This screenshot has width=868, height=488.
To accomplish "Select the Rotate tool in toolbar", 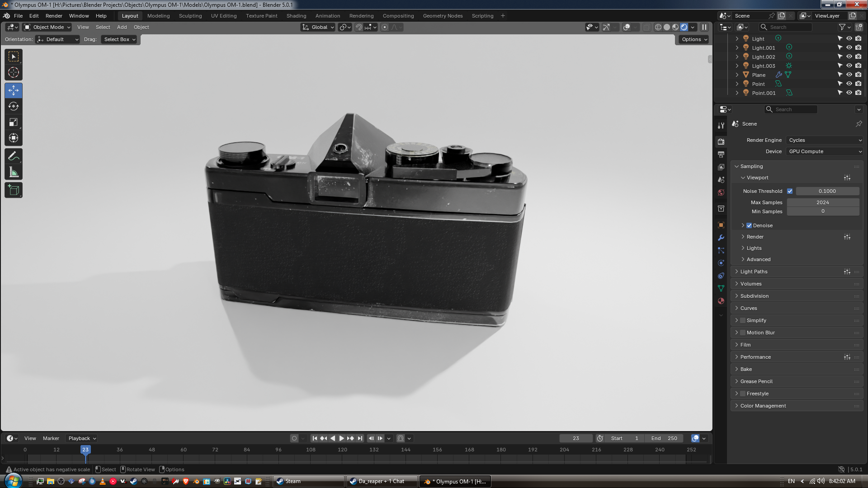I will pos(14,107).
